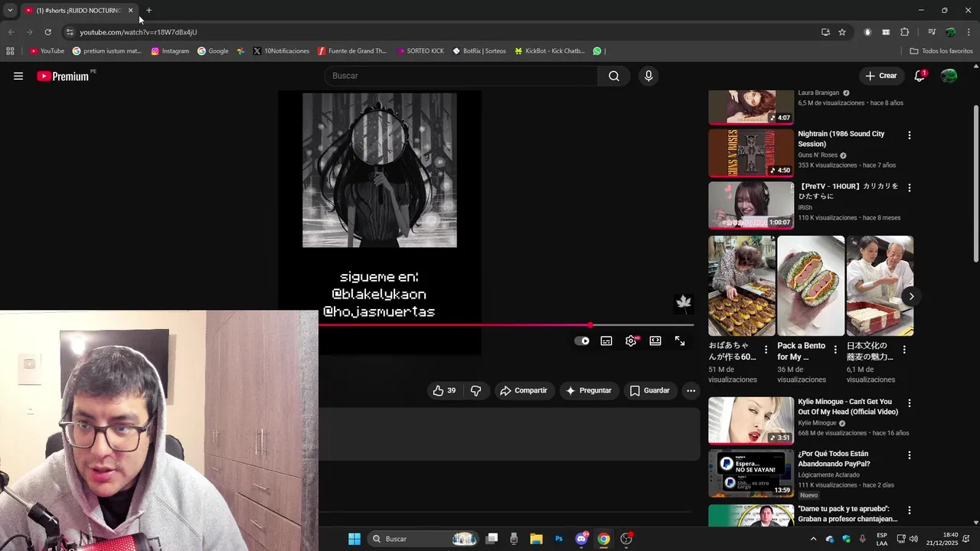Open the volume control in the tray
980x551 pixels.
click(913, 539)
